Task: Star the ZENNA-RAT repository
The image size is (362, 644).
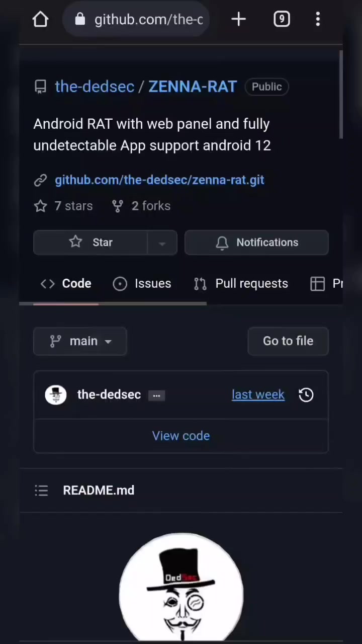Action: coord(90,243)
